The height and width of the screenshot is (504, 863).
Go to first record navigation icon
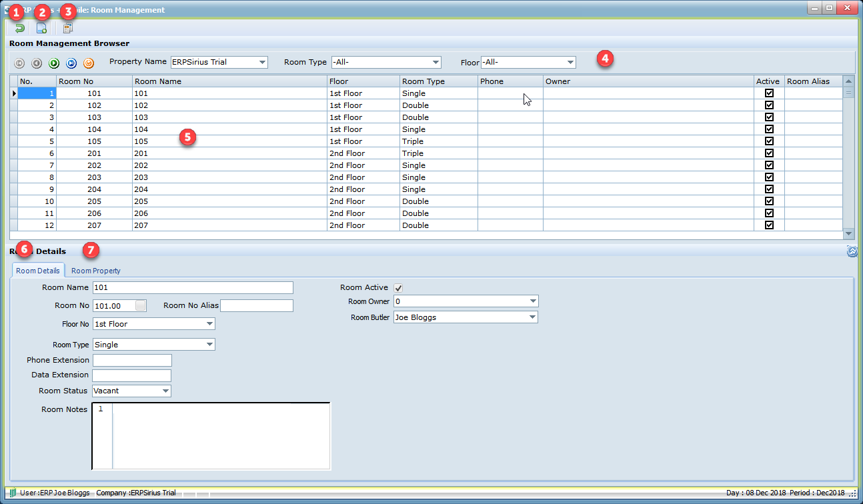pyautogui.click(x=20, y=63)
